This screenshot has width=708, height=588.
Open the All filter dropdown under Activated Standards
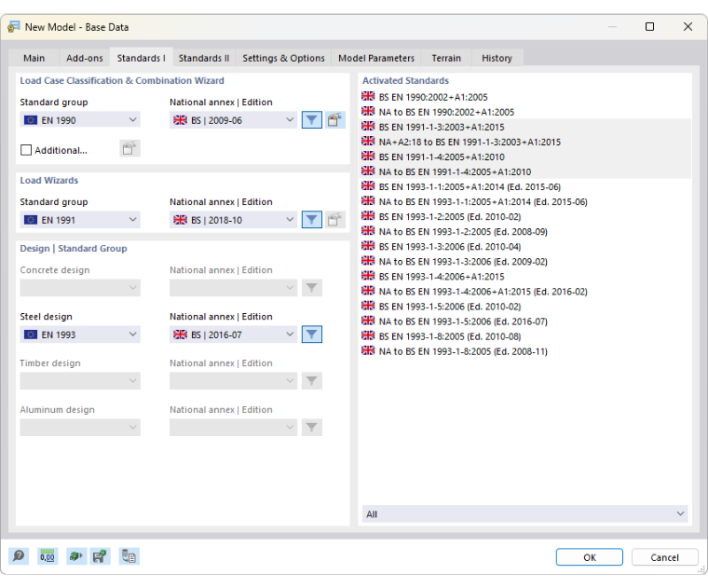[524, 514]
